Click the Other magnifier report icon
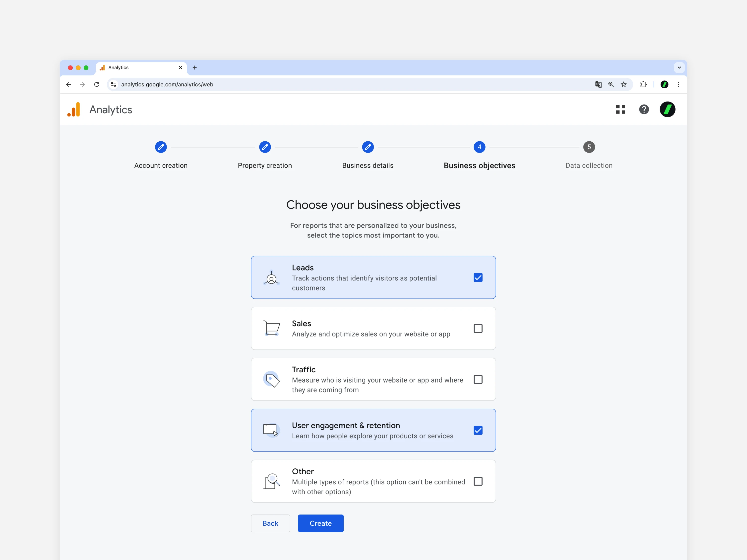The height and width of the screenshot is (560, 747). (x=272, y=481)
